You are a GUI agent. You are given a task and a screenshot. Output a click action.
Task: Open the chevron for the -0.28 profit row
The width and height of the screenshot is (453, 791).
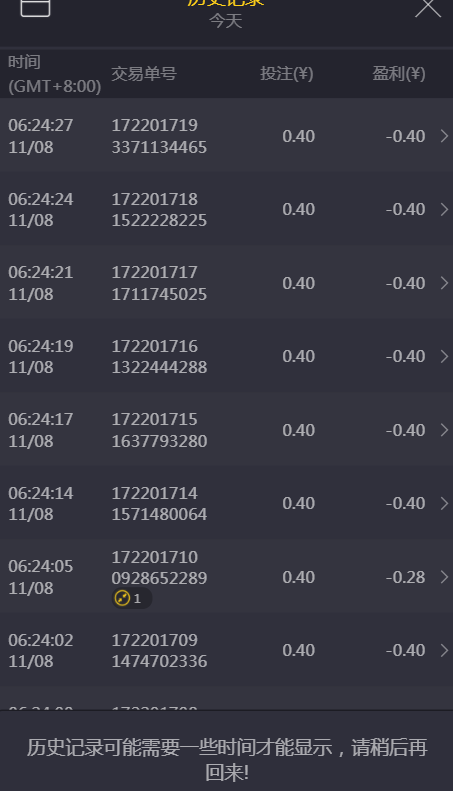[444, 577]
